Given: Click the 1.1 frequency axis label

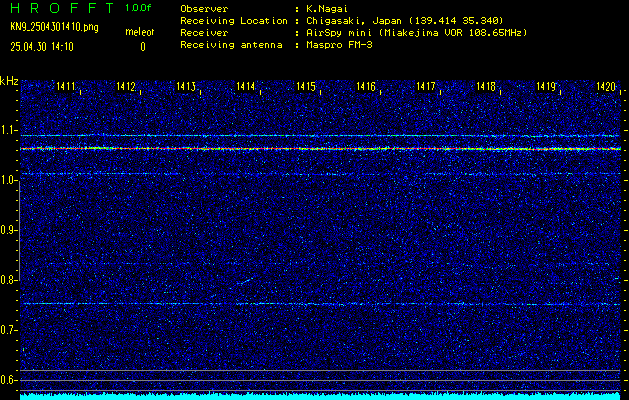Looking at the screenshot, I should (9, 130).
